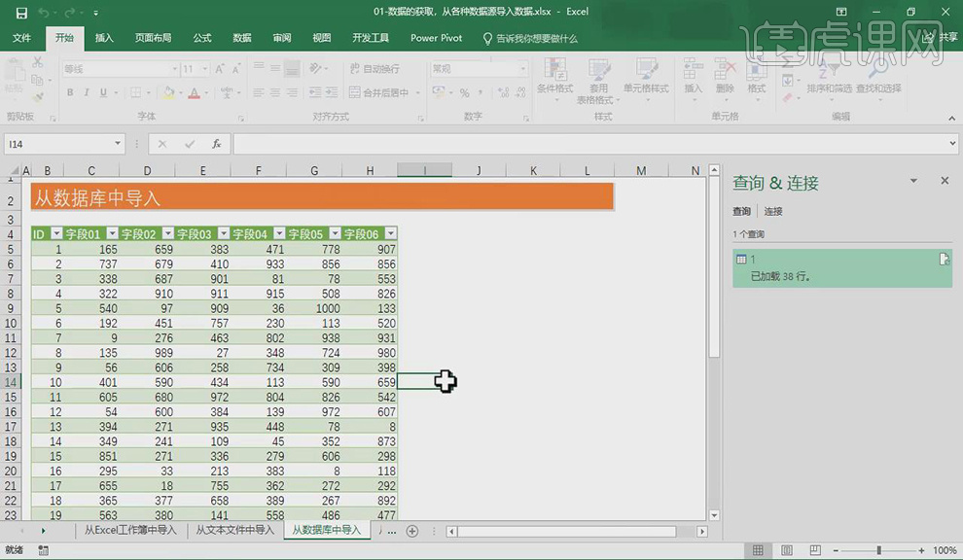The width and height of the screenshot is (963, 560).
Task: Click the fill color bucket icon
Action: click(168, 93)
